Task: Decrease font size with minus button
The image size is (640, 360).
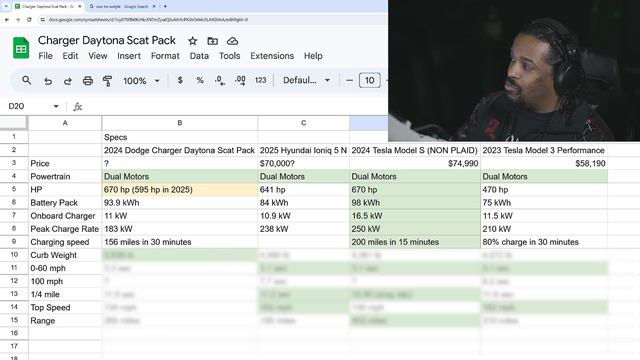Action: click(x=349, y=80)
